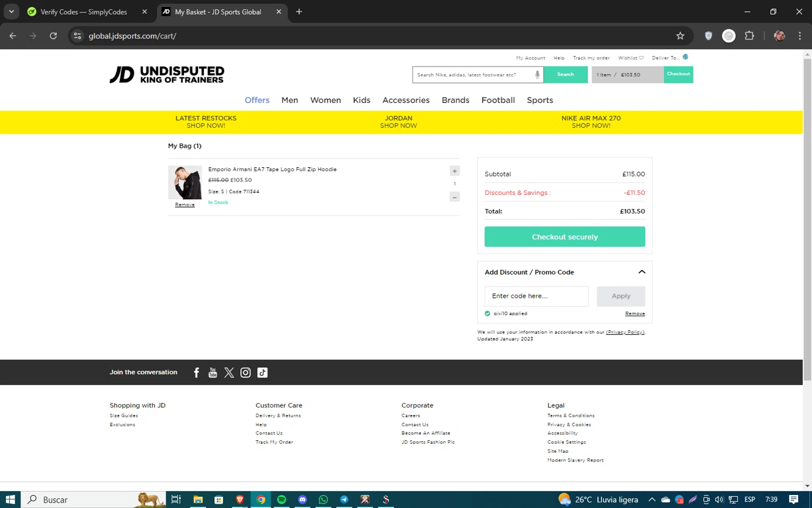Click the JD Undisputed King of Trainers logo
Image resolution: width=812 pixels, height=508 pixels.
(167, 75)
